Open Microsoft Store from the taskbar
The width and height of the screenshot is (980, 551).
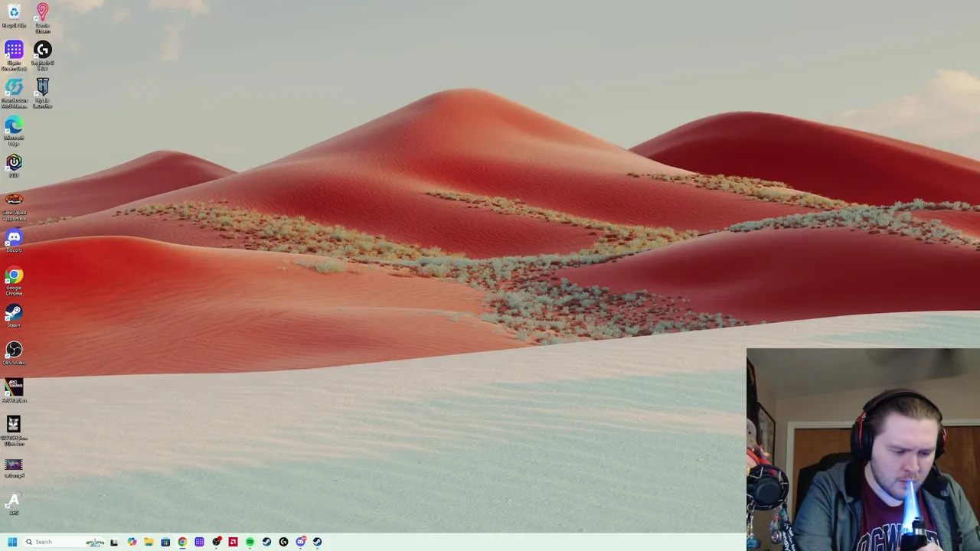click(x=165, y=542)
